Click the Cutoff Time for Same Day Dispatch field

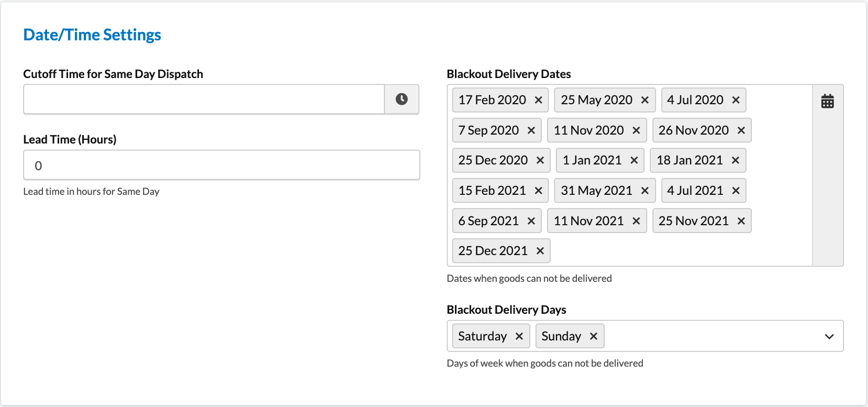[x=204, y=99]
